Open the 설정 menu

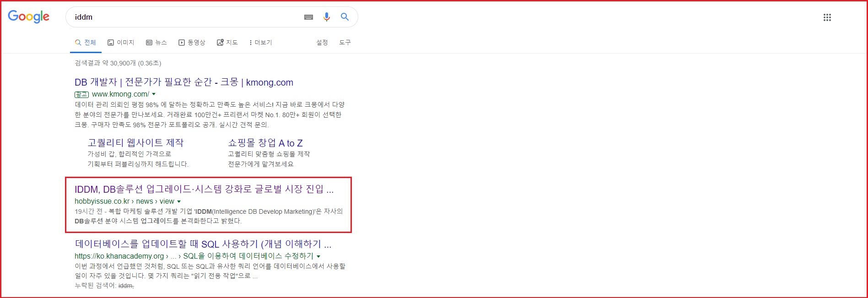[x=322, y=43]
